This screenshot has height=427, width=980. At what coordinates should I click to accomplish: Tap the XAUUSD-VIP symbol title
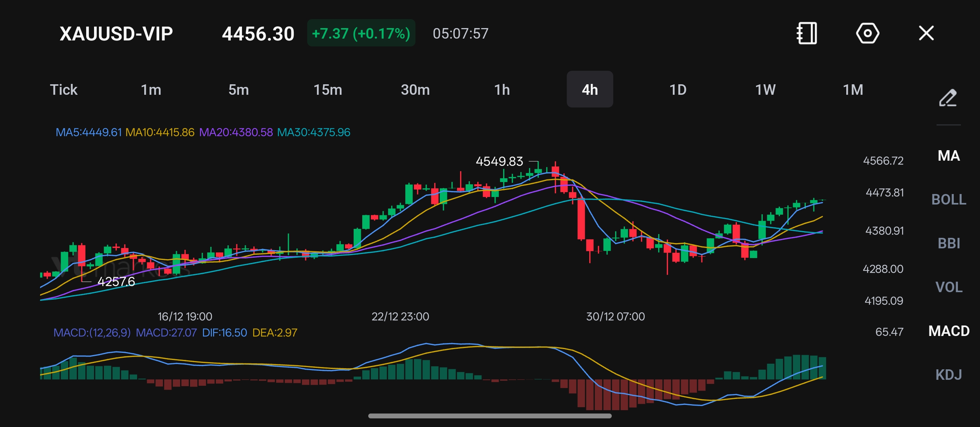click(116, 33)
